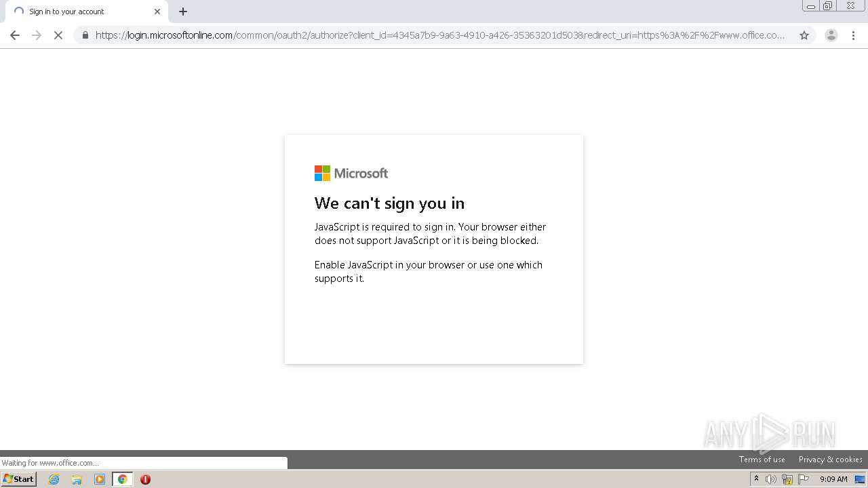The image size is (868, 488).
Task: Open Windows Media Player from the taskbar
Action: tap(100, 479)
